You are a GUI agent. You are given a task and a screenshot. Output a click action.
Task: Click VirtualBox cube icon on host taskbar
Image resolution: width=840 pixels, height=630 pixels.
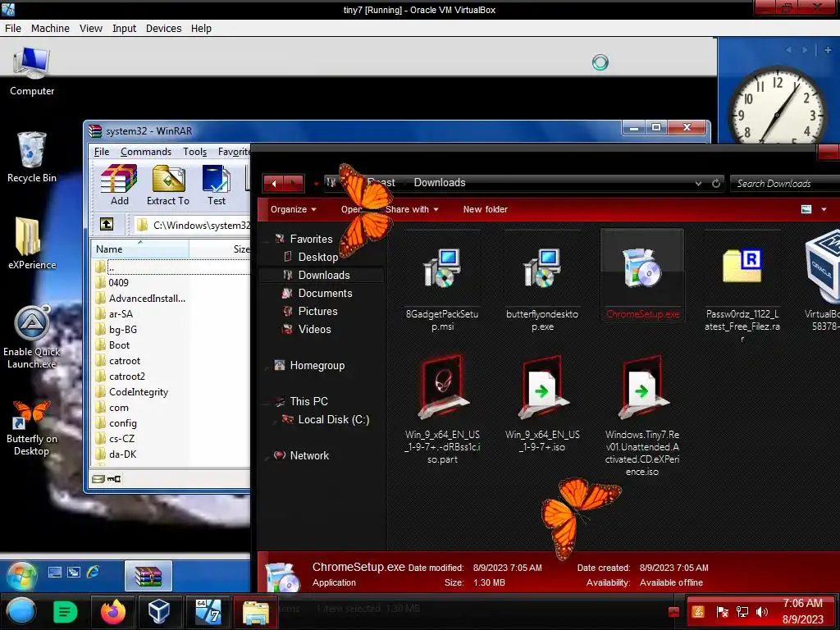pos(159,611)
